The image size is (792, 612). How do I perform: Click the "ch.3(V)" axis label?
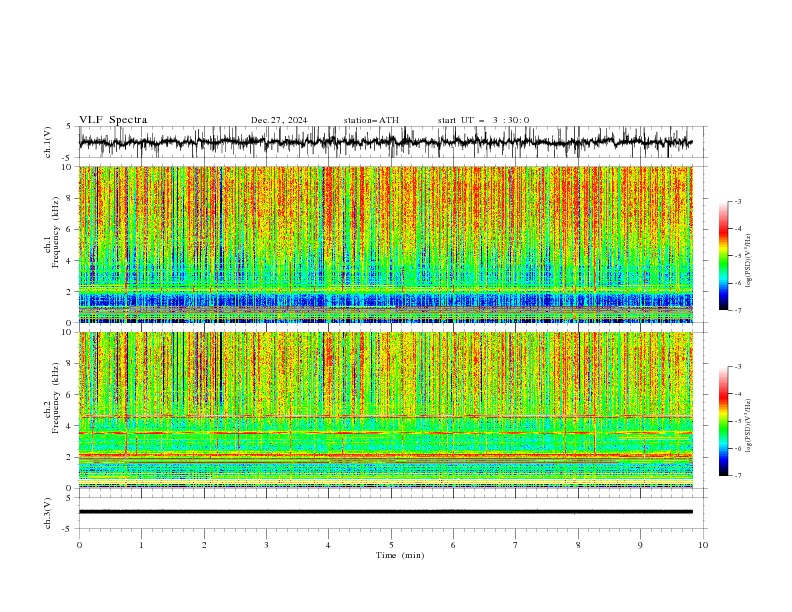pos(48,513)
